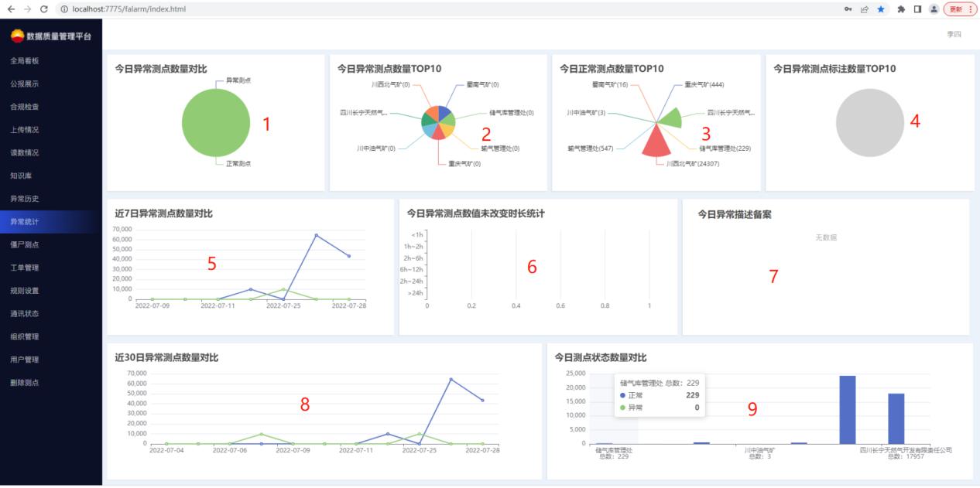Toggle the bookmark star icon

coord(881,9)
